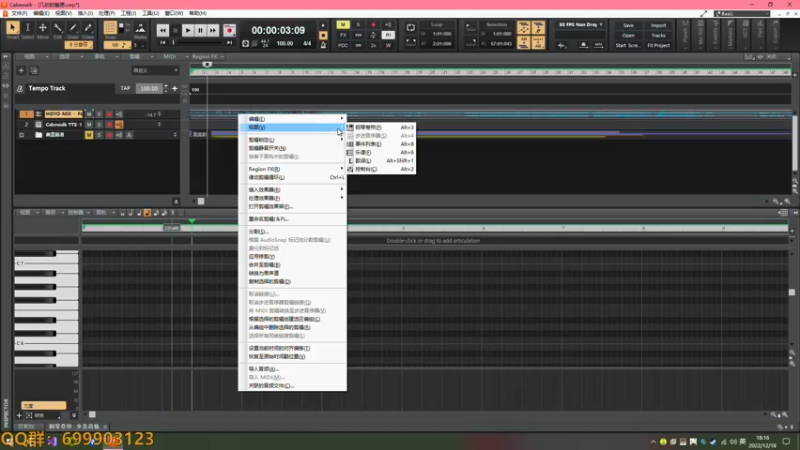The image size is (800, 450).
Task: Open Piano Roll view Alt+3 entry
Action: point(380,128)
